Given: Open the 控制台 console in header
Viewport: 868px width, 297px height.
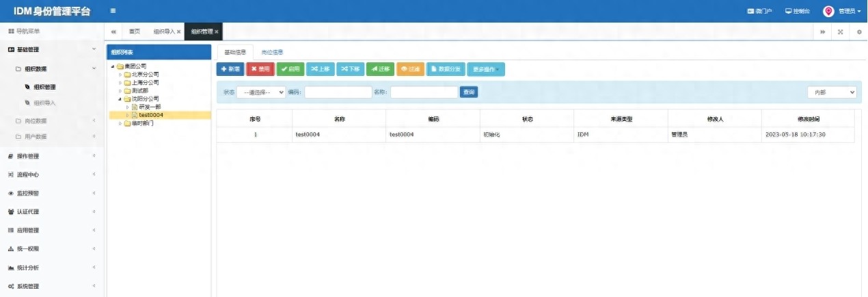Looking at the screenshot, I should (797, 11).
